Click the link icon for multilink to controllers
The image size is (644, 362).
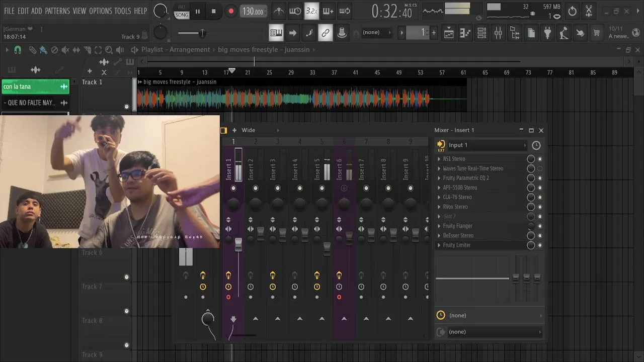[325, 33]
